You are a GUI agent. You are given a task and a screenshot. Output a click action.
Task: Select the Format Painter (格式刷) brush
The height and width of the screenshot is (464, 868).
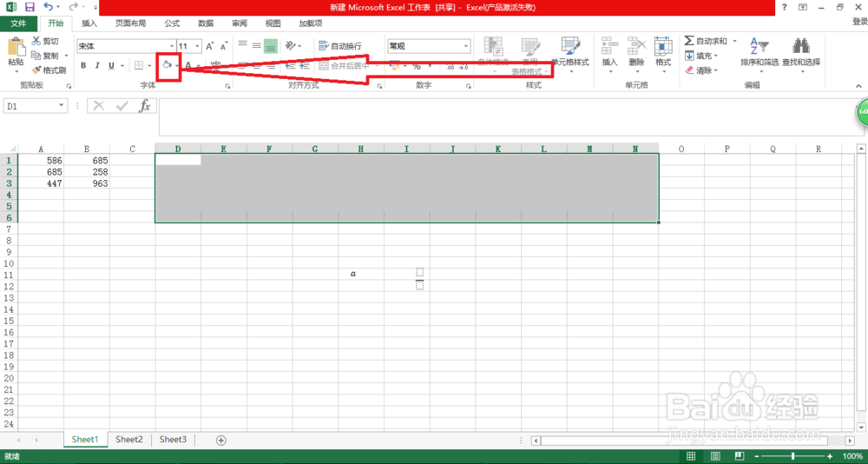click(36, 70)
